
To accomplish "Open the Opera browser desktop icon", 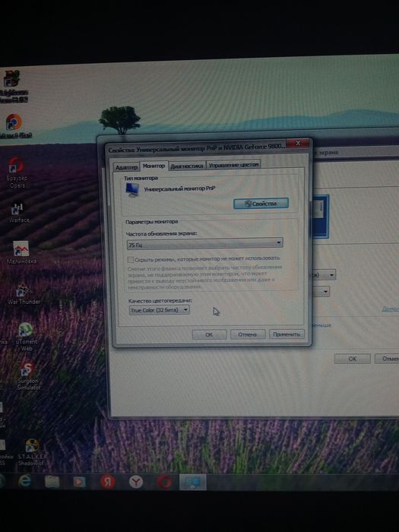I will pos(16,173).
